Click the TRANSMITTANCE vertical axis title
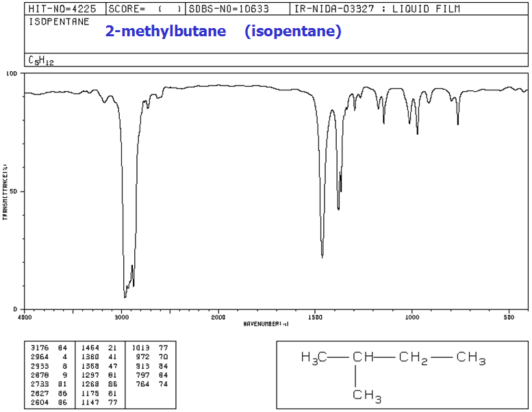The image size is (532, 412). point(5,192)
